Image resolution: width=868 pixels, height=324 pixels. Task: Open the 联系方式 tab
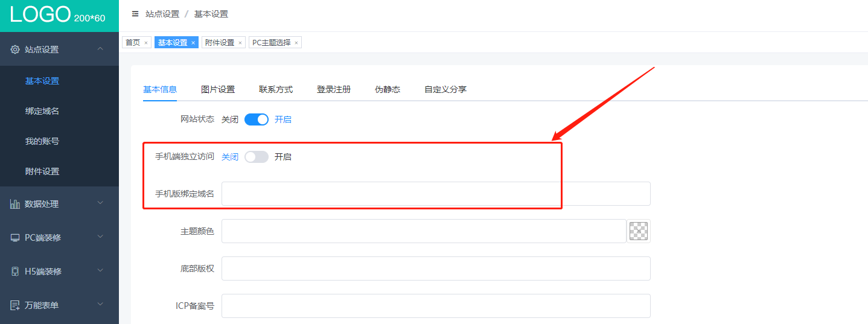pos(276,89)
